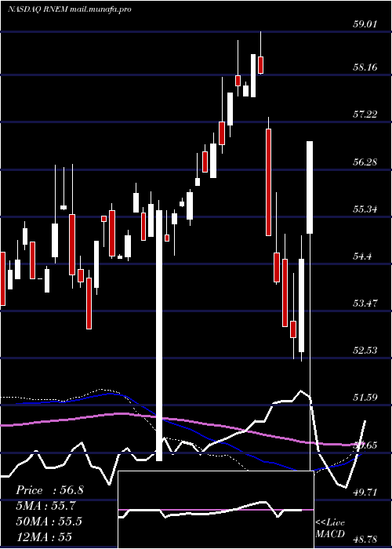Viewport: 392px width, 549px height.
Task: Click the 51.59 price axis label
Action: pyautogui.click(x=365, y=398)
